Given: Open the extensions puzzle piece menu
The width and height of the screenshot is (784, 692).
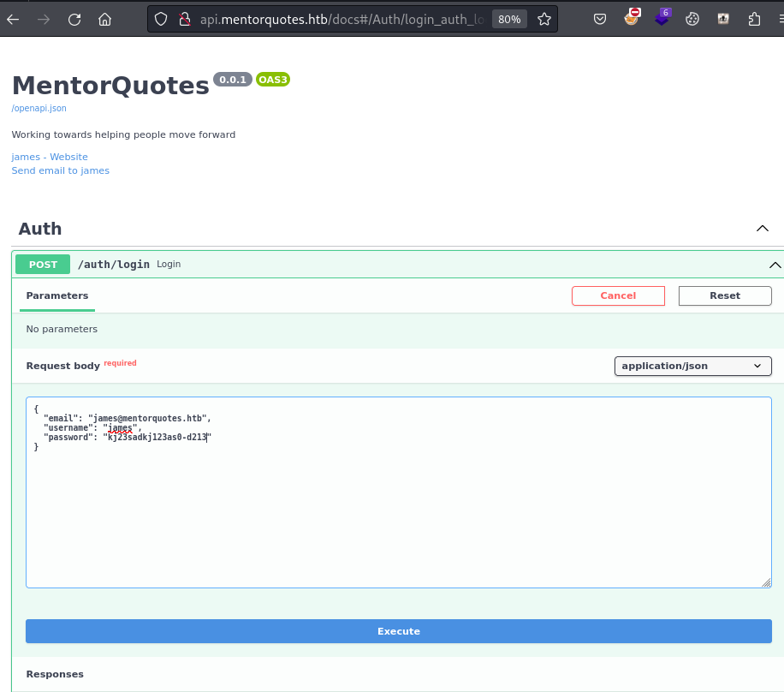Looking at the screenshot, I should (754, 19).
